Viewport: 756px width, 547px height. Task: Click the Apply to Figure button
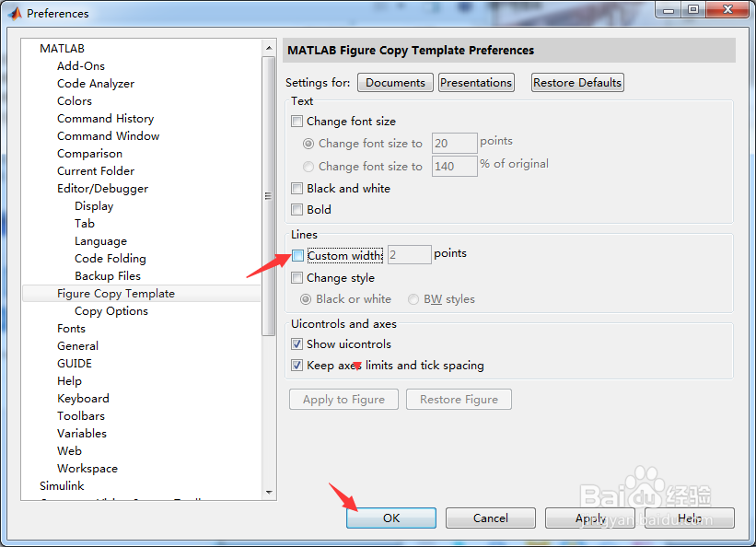tap(343, 400)
